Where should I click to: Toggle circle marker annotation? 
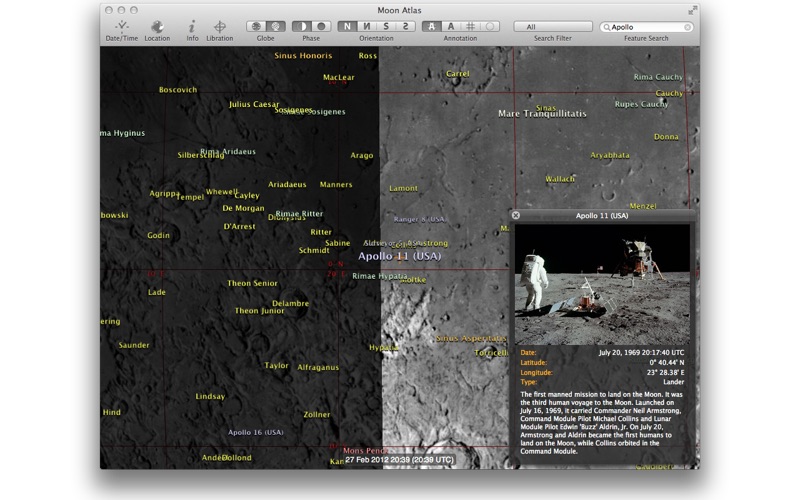pos(490,26)
